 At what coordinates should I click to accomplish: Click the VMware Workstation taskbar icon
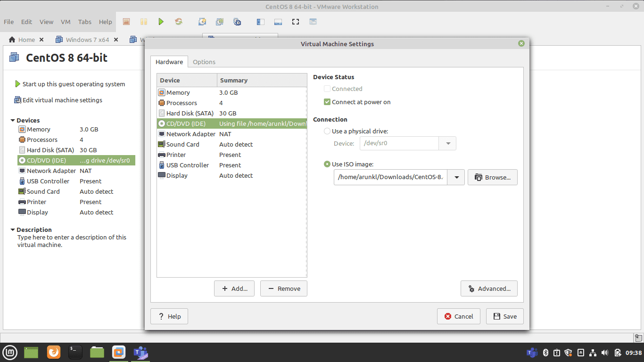tap(119, 352)
